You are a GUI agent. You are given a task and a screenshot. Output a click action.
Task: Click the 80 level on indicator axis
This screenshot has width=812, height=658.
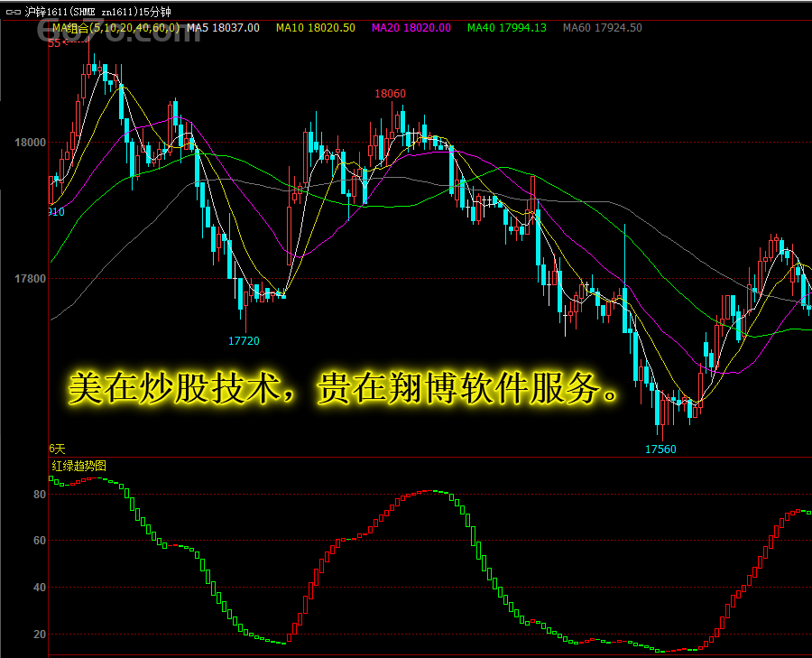coord(40,495)
